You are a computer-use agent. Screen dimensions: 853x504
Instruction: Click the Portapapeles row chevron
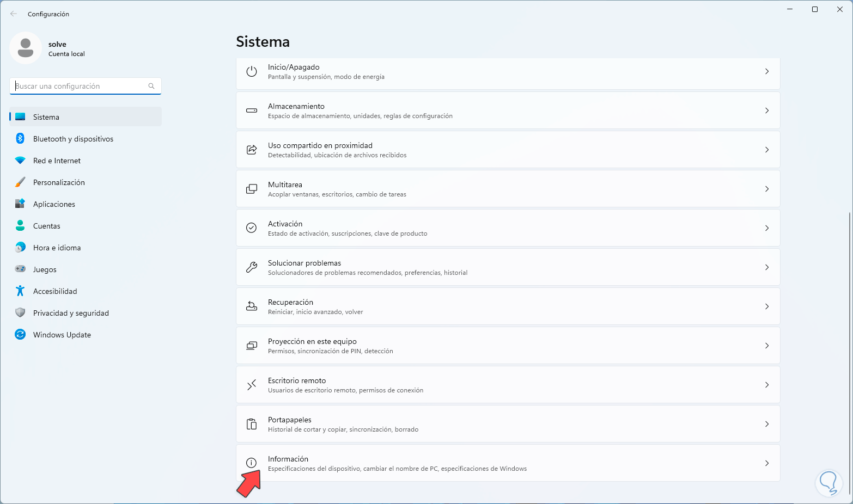(x=767, y=424)
